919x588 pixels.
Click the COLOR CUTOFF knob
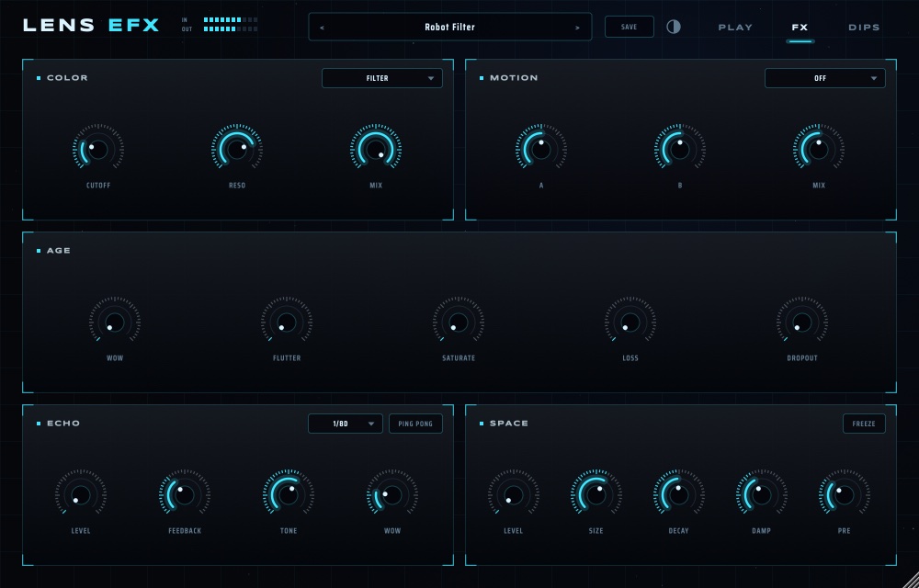98,150
